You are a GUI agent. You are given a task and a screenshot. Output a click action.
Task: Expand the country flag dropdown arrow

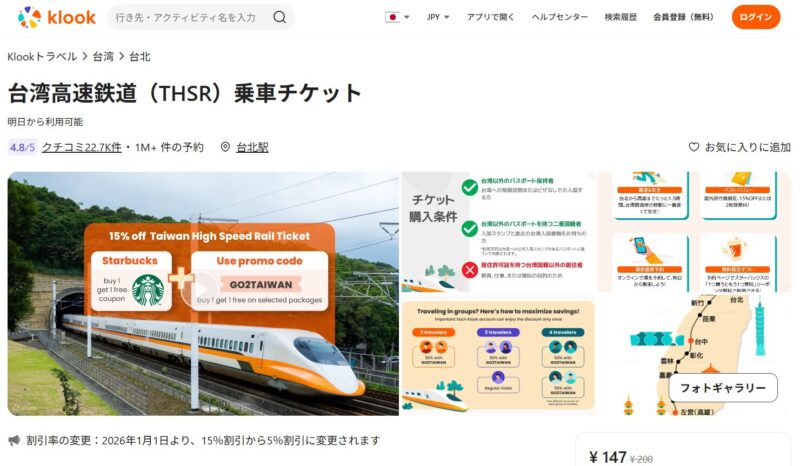tap(407, 17)
